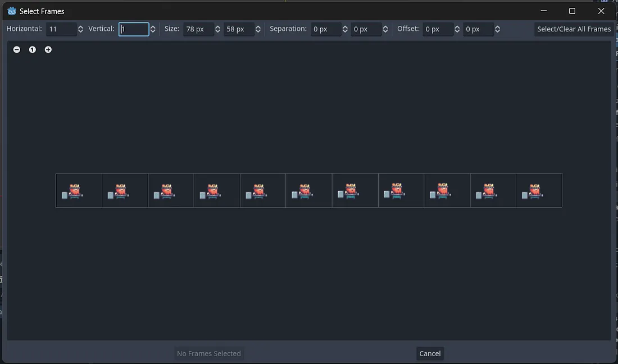The width and height of the screenshot is (618, 364).
Task: Edit the second Offset value field
Action: [x=478, y=29]
